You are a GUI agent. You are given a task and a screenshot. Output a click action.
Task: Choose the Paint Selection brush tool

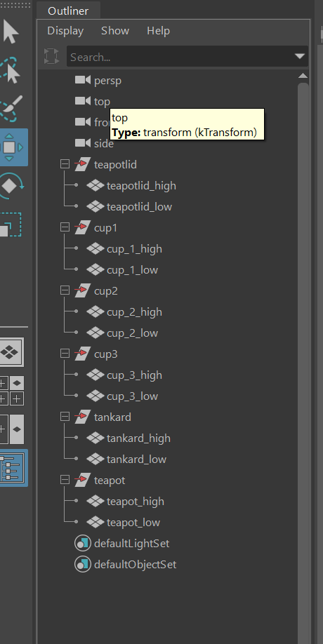point(11,107)
